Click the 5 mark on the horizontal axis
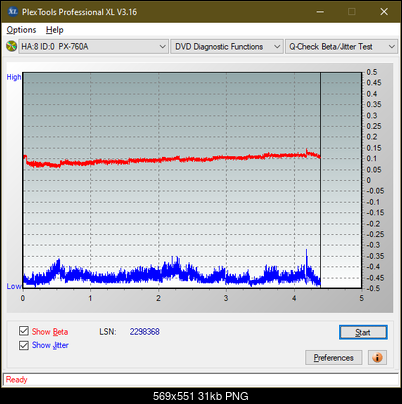The width and height of the screenshot is (402, 404). point(361,298)
